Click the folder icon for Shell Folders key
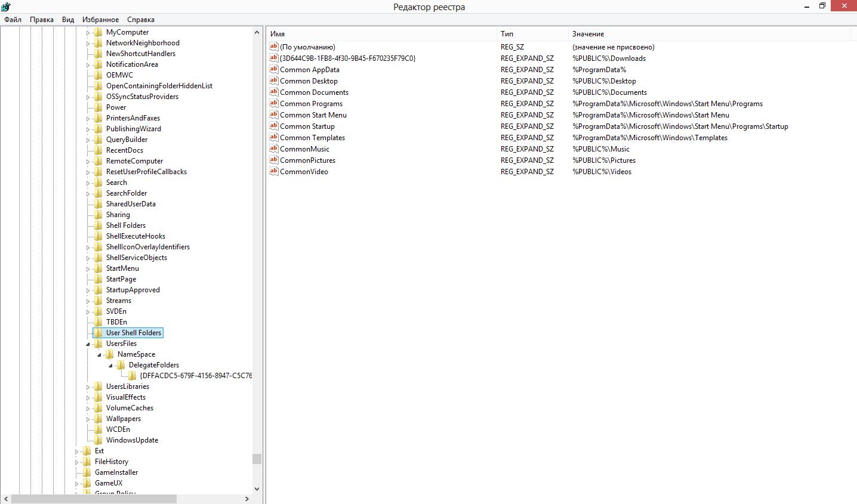Image resolution: width=857 pixels, height=504 pixels. coord(98,225)
